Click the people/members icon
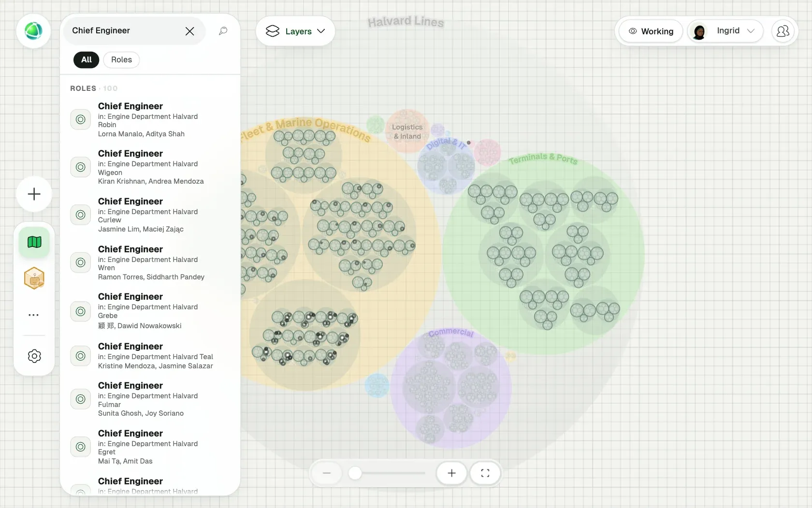This screenshot has height=508, width=812. coord(783,31)
